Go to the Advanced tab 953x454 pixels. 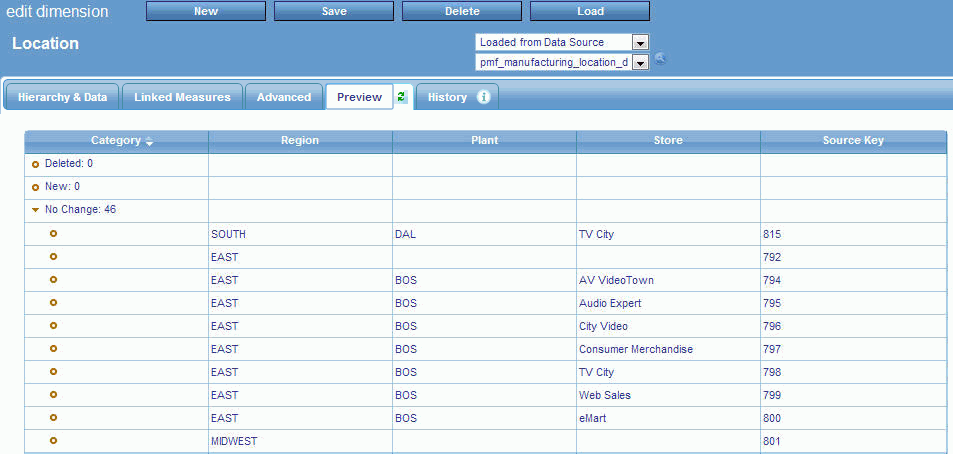coord(284,97)
